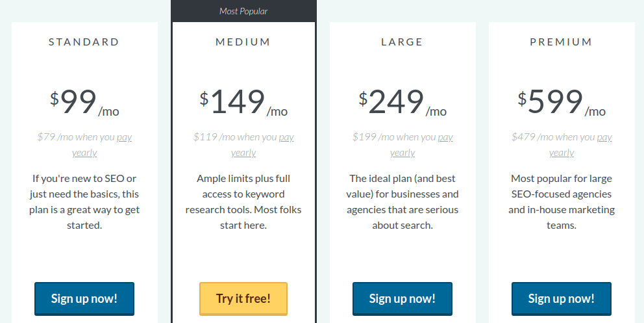Select the PREMIUM plan heading
Viewport: 644px width, 323px height.
point(561,42)
